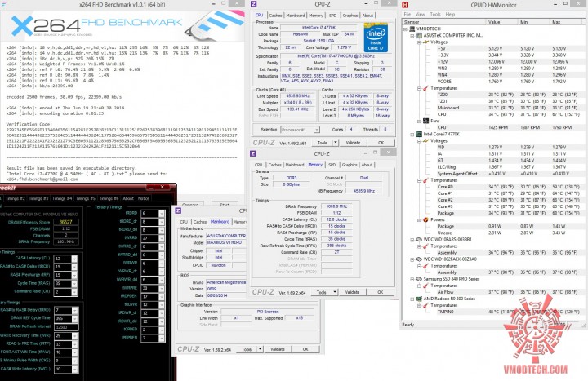Open the Cycle Time (tRAS) dropdown in MemTweakIt
The width and height of the screenshot is (588, 381).
pyautogui.click(x=74, y=284)
